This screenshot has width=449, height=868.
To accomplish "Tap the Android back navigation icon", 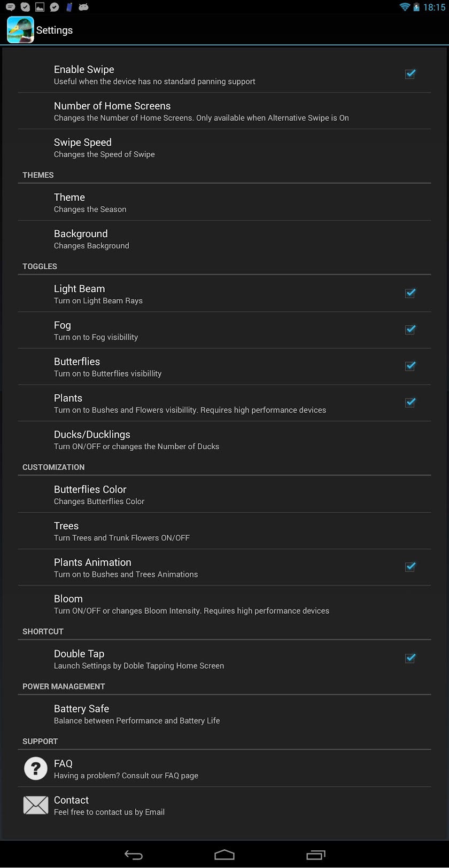I will pyautogui.click(x=134, y=855).
